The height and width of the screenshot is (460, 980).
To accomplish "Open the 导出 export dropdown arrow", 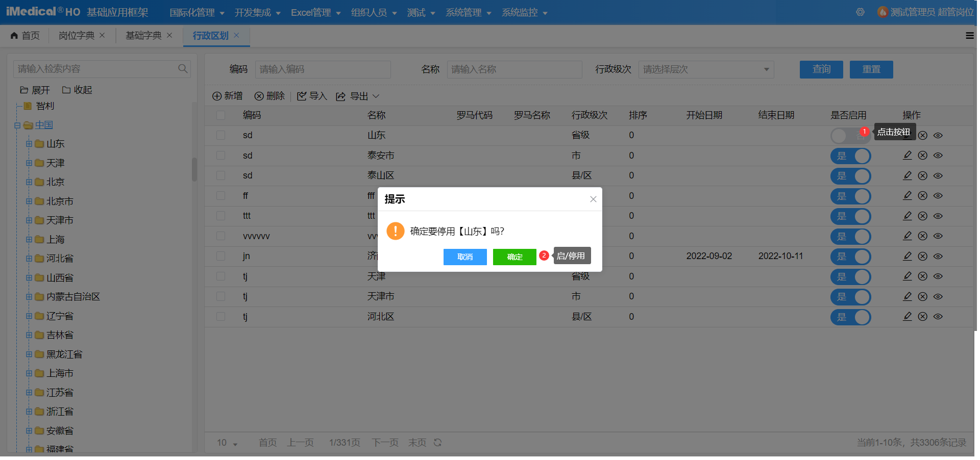I will [x=376, y=96].
